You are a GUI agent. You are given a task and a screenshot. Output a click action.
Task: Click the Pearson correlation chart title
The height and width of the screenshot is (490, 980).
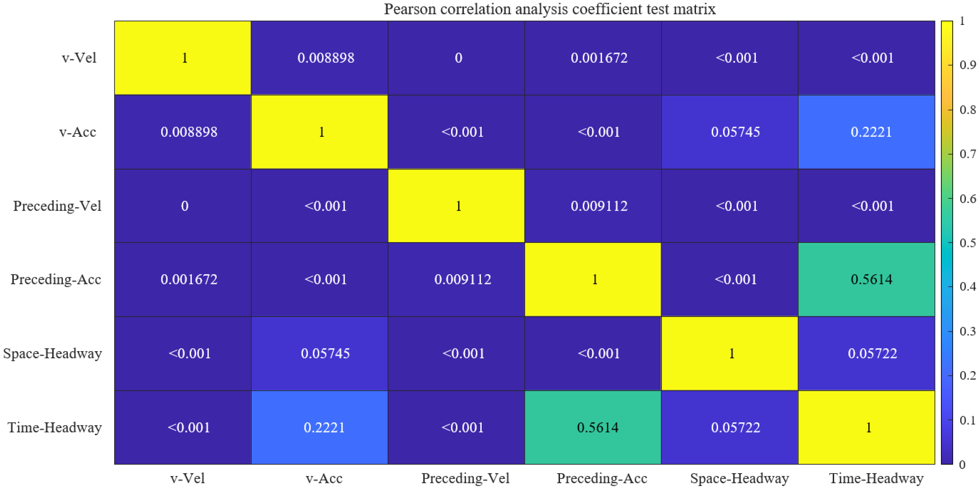point(549,9)
